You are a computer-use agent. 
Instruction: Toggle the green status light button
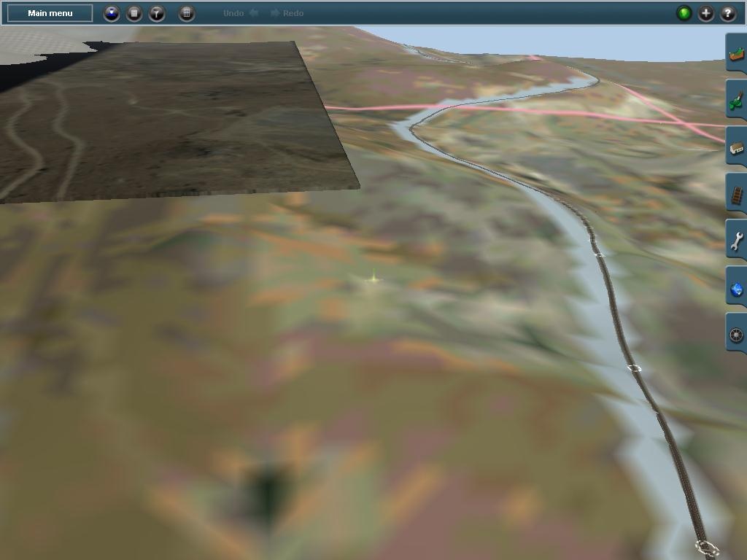point(684,13)
